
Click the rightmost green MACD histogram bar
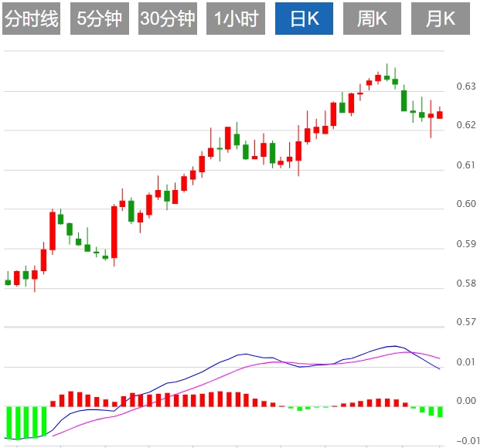441,412
